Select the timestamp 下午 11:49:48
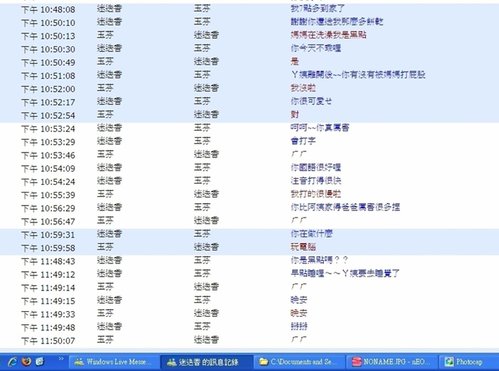This screenshot has height=371, width=499. coord(48,328)
